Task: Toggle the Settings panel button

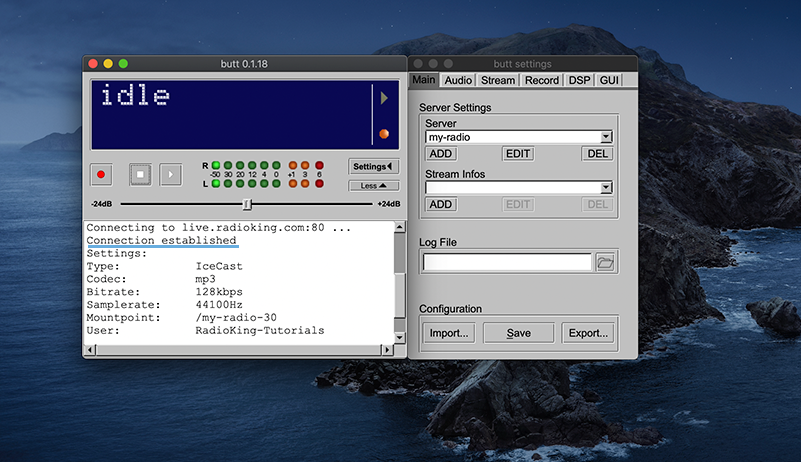Action: [374, 166]
